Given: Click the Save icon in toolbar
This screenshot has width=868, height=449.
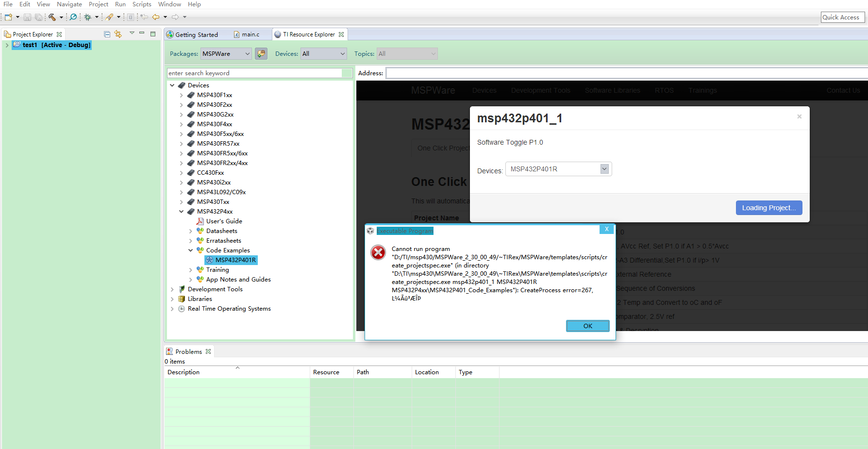Looking at the screenshot, I should coord(27,17).
